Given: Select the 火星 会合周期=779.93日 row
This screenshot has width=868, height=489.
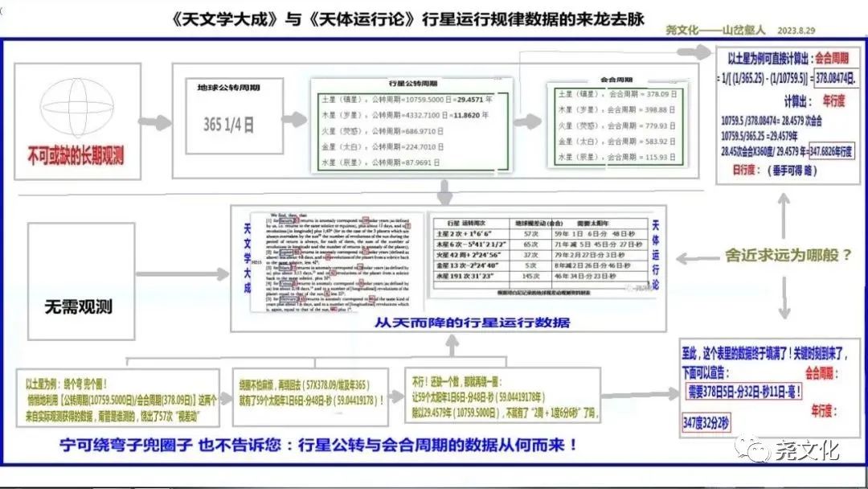Looking at the screenshot, I should 617,125.
